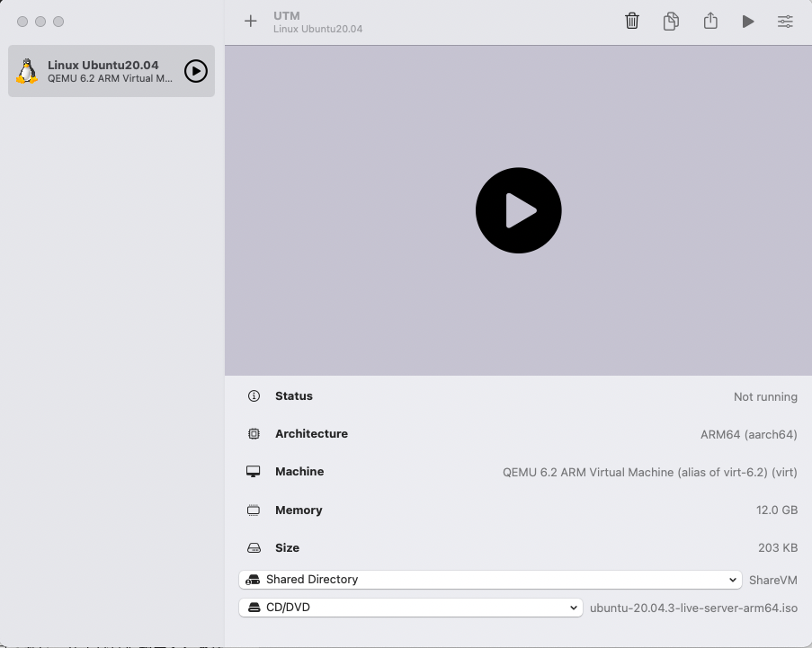Screen dimensions: 812x648
Task: Click the ubuntu-20.04.3-live-server-arm64.iso filename
Action: click(x=694, y=608)
